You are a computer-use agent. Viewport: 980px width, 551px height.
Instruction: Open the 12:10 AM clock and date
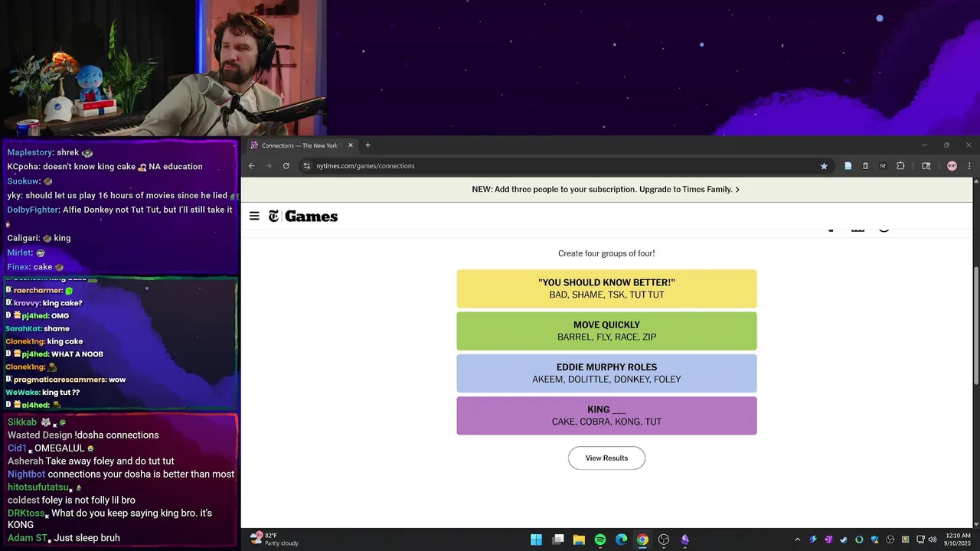pos(959,540)
